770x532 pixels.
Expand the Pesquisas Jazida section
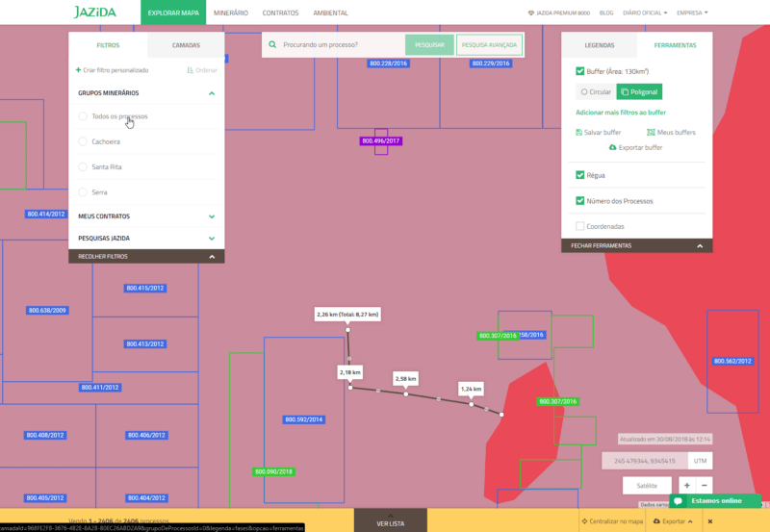pyautogui.click(x=211, y=237)
